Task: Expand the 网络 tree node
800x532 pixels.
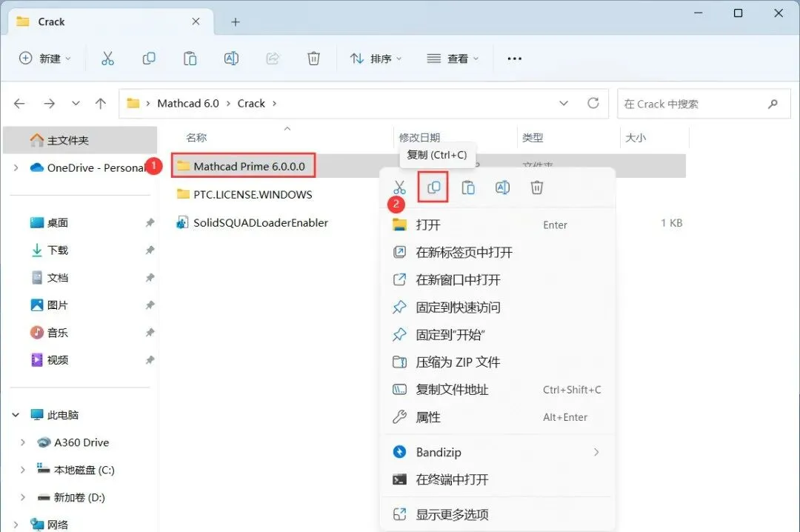Action: coord(16,525)
